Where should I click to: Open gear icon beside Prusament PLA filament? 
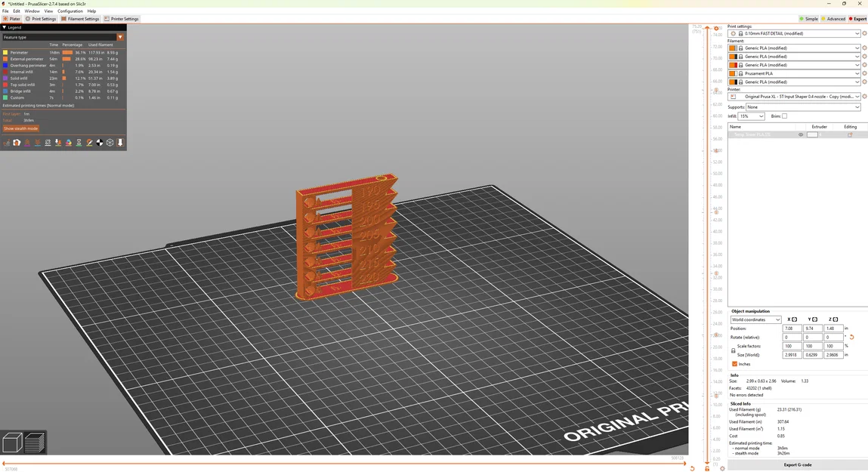point(864,73)
